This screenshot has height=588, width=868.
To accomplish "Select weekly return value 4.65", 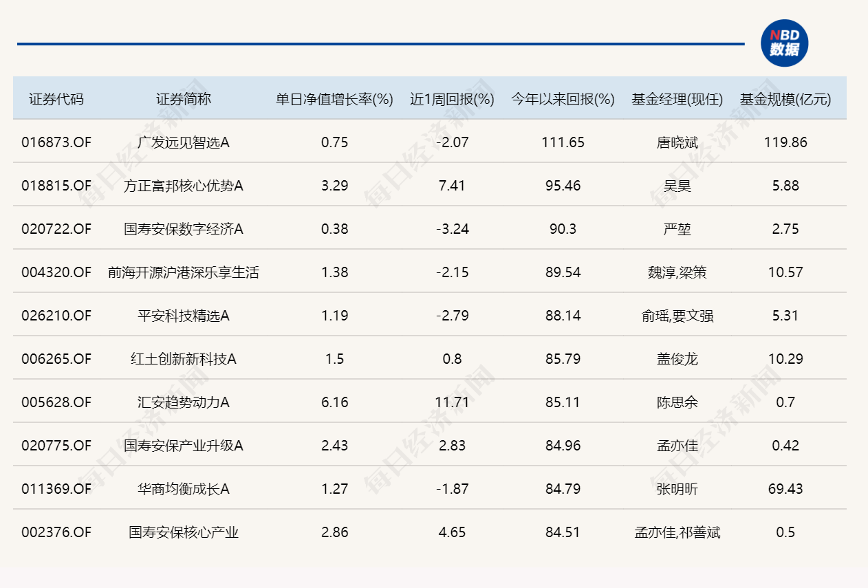I will point(453,532).
